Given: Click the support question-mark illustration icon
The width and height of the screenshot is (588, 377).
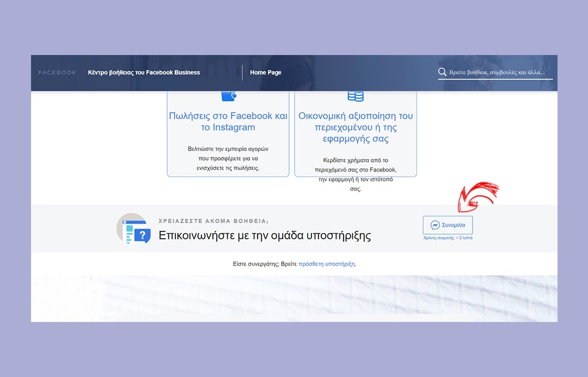Looking at the screenshot, I should 134,229.
